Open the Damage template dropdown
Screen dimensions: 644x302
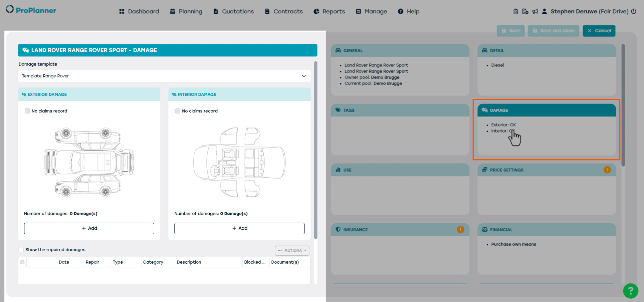tap(164, 76)
